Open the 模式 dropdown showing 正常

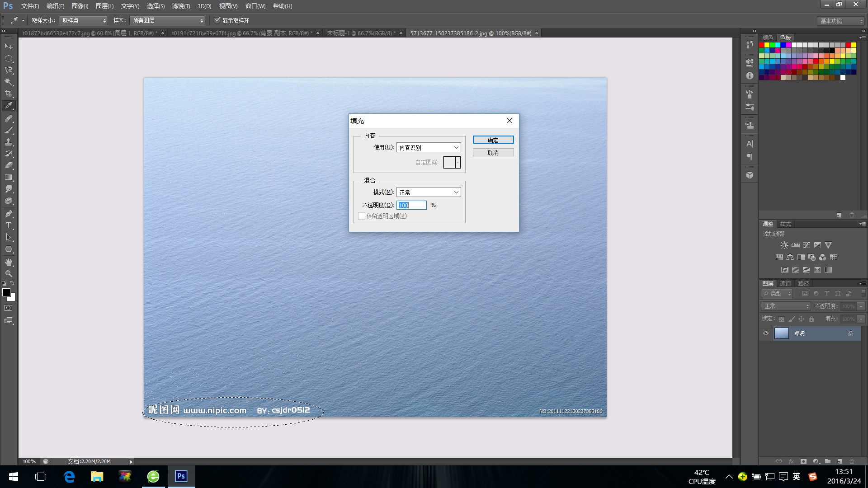pos(429,192)
